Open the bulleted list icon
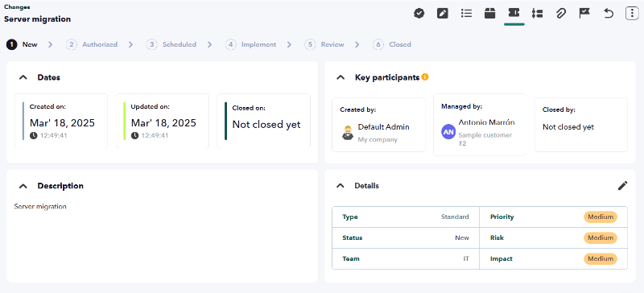Image resolution: width=644 pixels, height=293 pixels. coord(466,14)
